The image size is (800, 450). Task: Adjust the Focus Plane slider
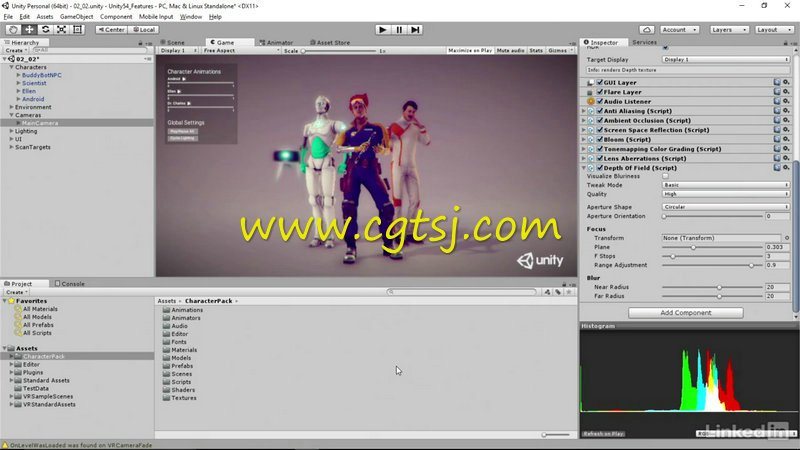pos(712,247)
